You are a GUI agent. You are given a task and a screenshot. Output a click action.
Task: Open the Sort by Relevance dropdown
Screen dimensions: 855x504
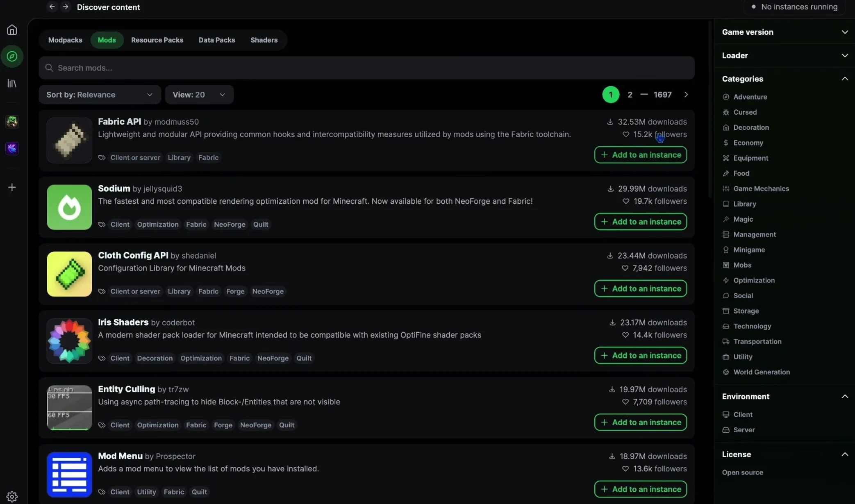click(x=100, y=95)
